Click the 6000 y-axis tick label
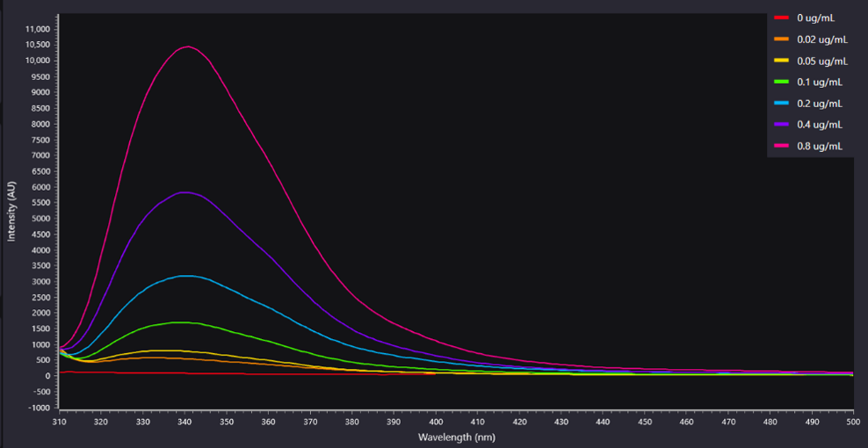 point(42,186)
